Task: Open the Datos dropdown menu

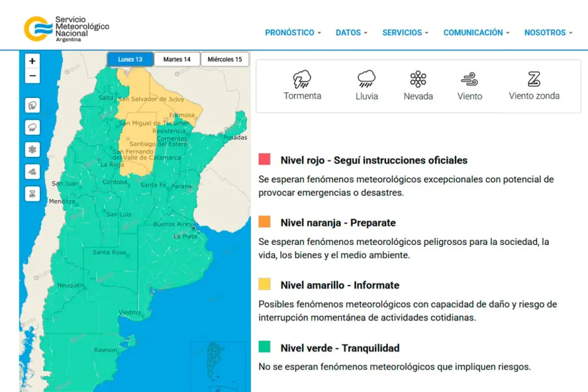Action: point(351,33)
